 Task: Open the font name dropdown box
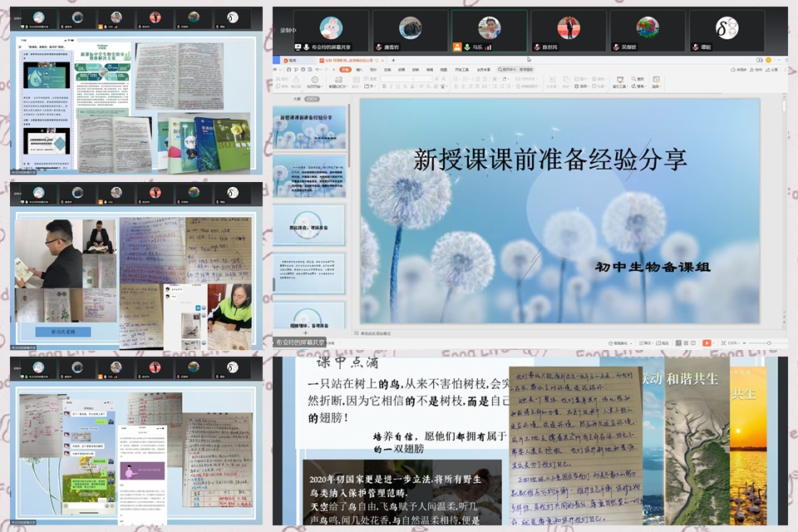397,79
